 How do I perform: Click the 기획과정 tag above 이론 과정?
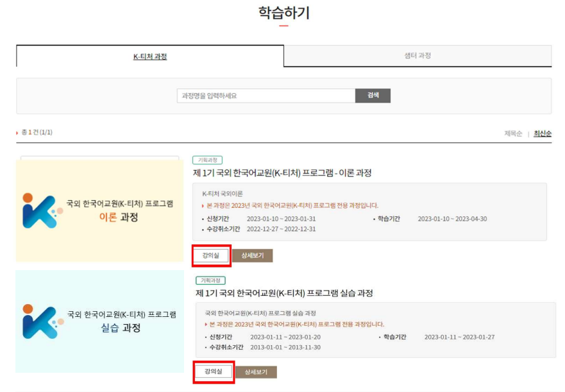pos(208,160)
